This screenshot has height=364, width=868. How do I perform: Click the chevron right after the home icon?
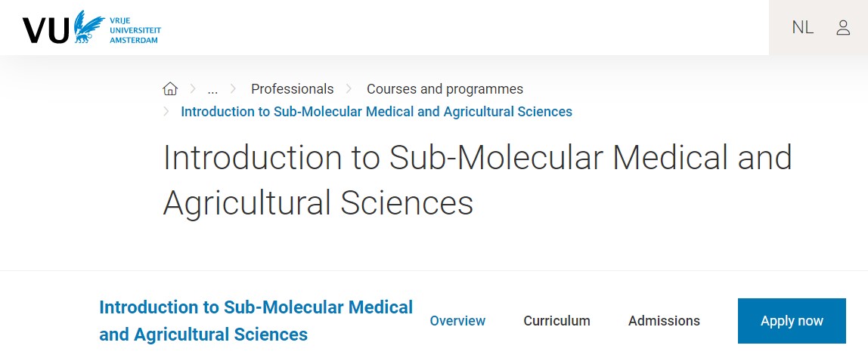coord(194,88)
